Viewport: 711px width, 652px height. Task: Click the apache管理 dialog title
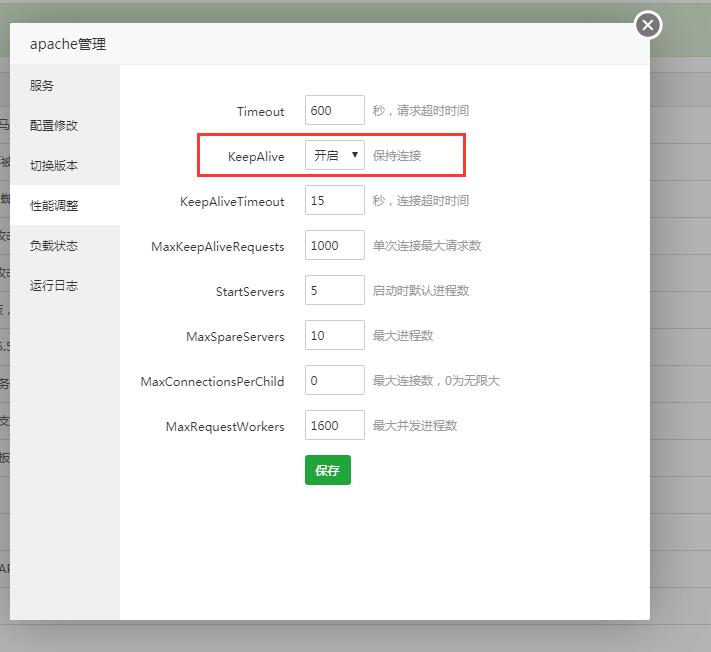point(68,44)
